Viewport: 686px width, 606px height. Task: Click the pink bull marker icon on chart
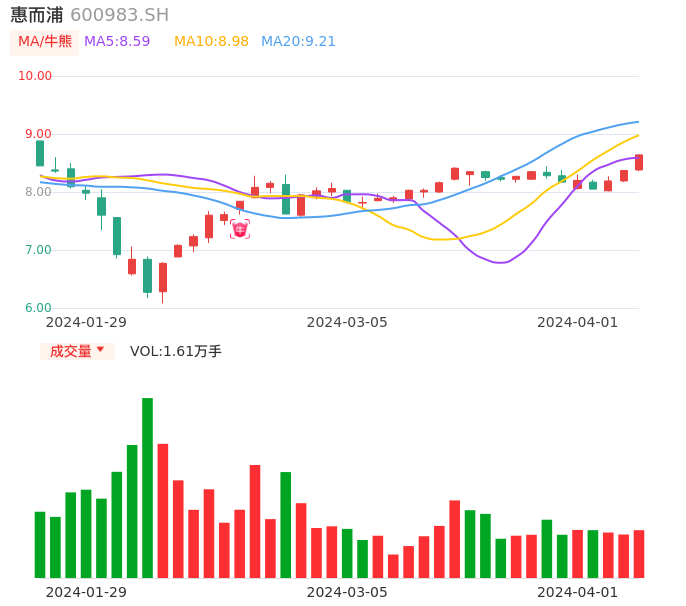(240, 230)
